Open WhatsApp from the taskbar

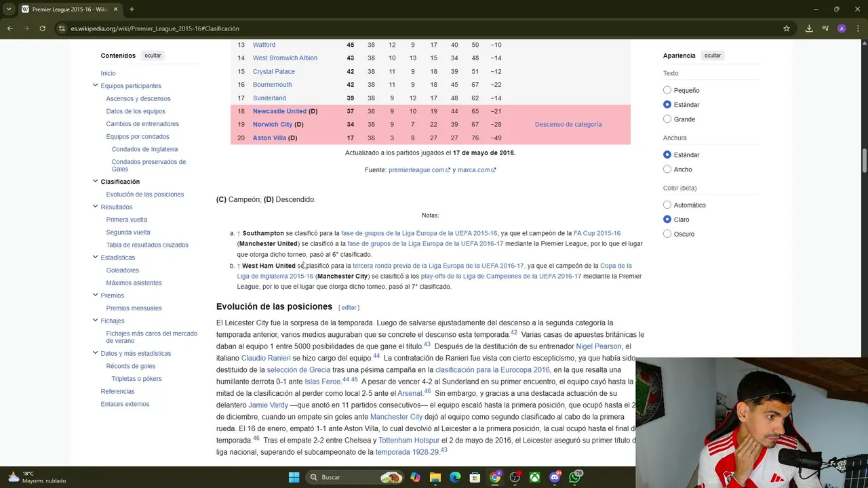575,477
